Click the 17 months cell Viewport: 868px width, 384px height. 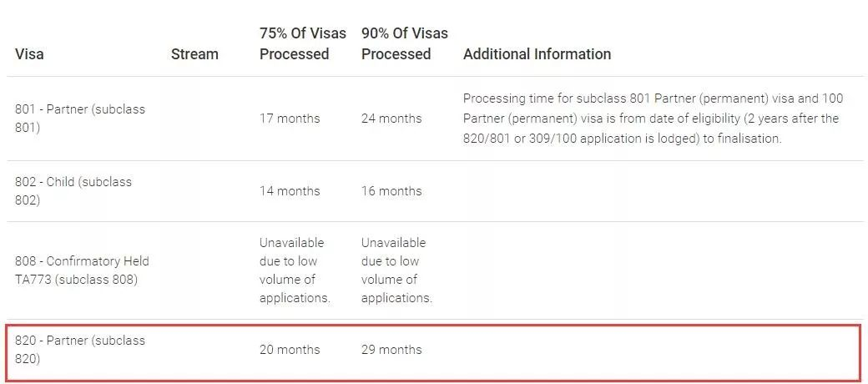click(290, 119)
